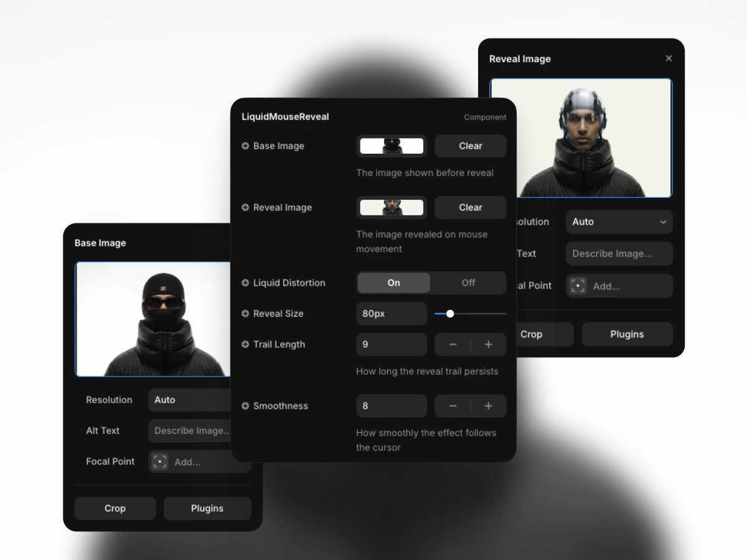Decrease Trail Length with the minus button
Screen dimensions: 747x560
click(x=453, y=345)
